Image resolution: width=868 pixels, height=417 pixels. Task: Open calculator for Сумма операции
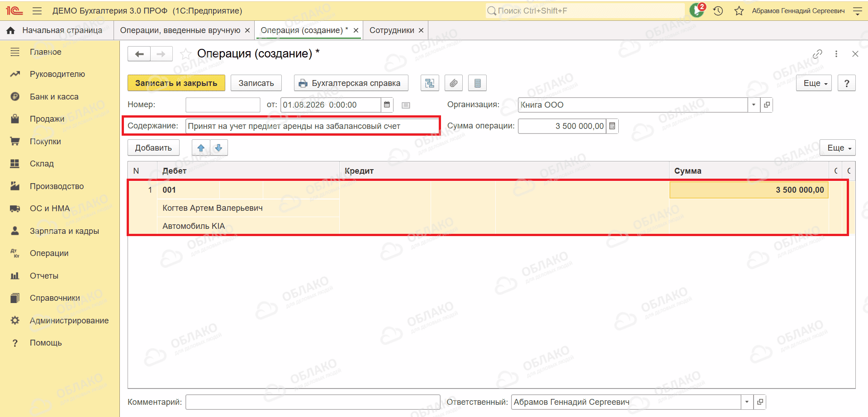[x=612, y=126]
